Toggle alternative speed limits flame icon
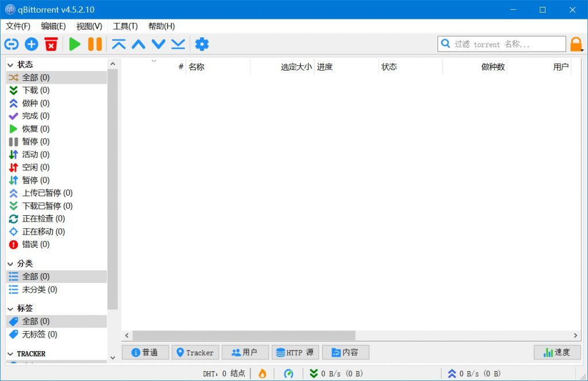Screen dimensions: 588x381 262,373
